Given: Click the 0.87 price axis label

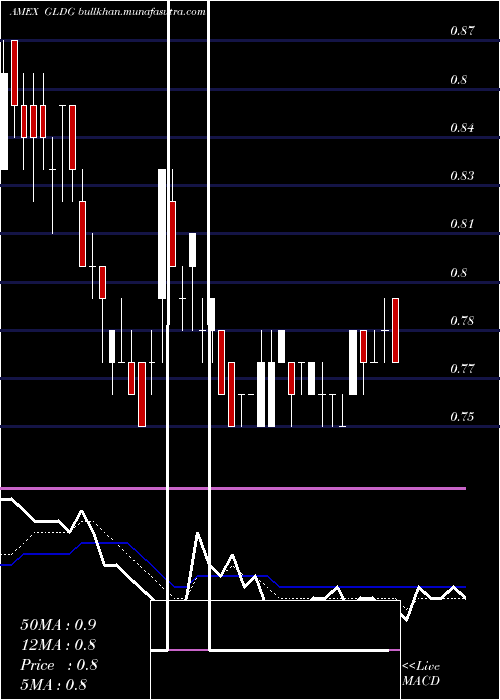Looking at the screenshot, I should click(462, 31).
